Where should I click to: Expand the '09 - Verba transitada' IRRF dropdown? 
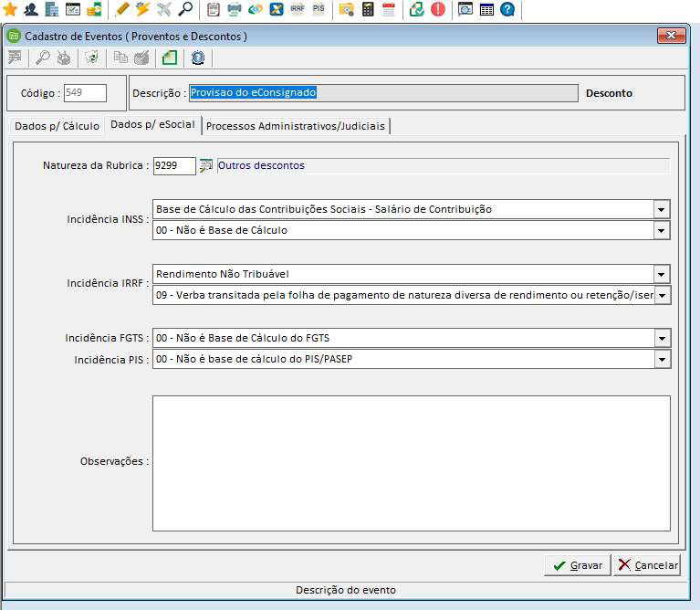point(663,295)
